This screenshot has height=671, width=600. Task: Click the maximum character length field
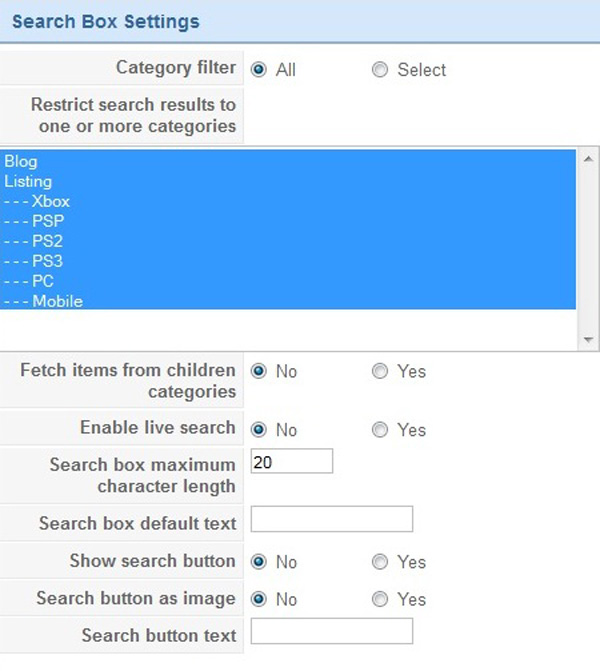coord(291,461)
